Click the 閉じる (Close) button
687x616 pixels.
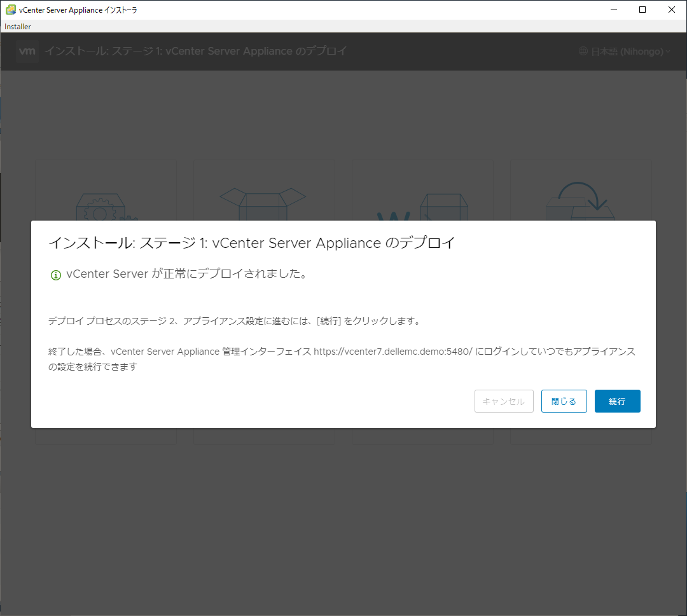564,401
